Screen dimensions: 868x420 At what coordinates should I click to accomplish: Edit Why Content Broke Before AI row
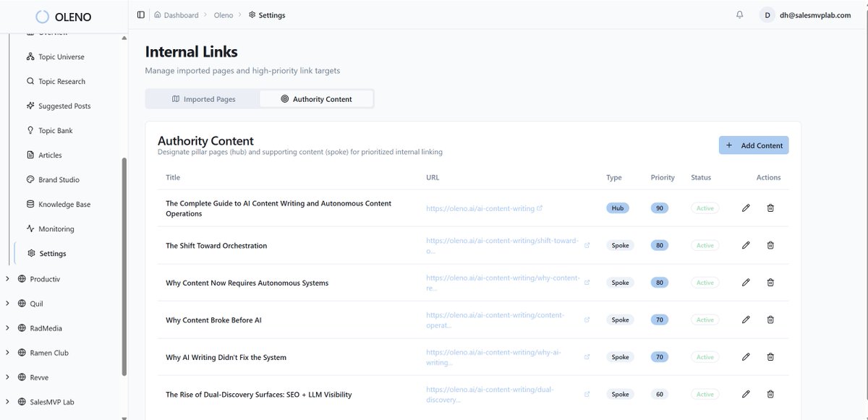746,320
